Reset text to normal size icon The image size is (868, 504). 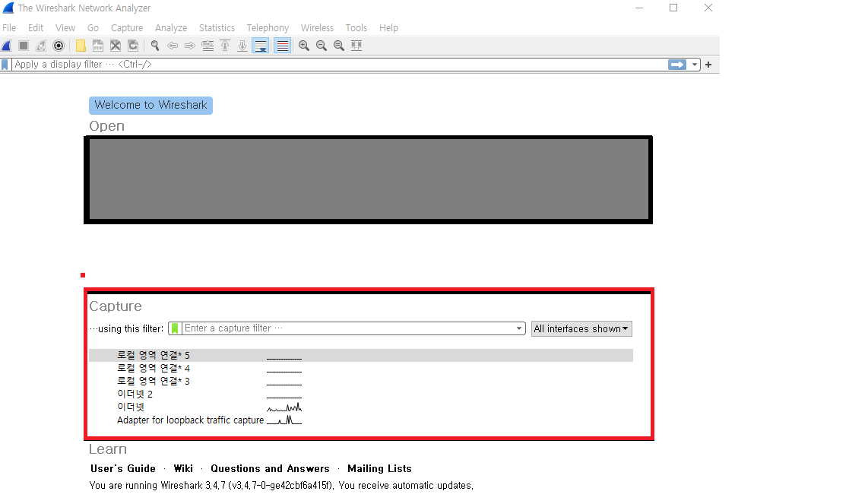click(x=339, y=46)
